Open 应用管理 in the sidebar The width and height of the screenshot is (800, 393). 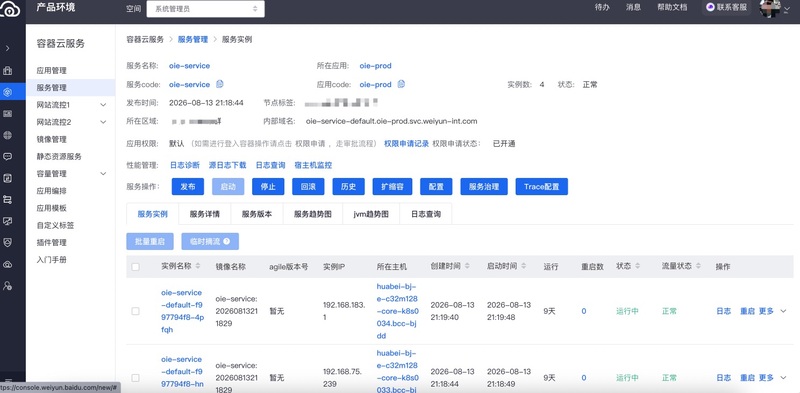click(52, 70)
